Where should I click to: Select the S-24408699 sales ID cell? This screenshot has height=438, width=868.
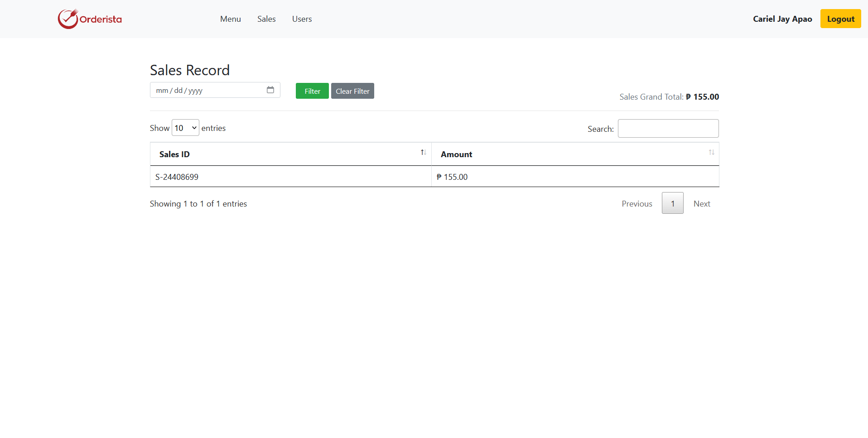(x=291, y=177)
